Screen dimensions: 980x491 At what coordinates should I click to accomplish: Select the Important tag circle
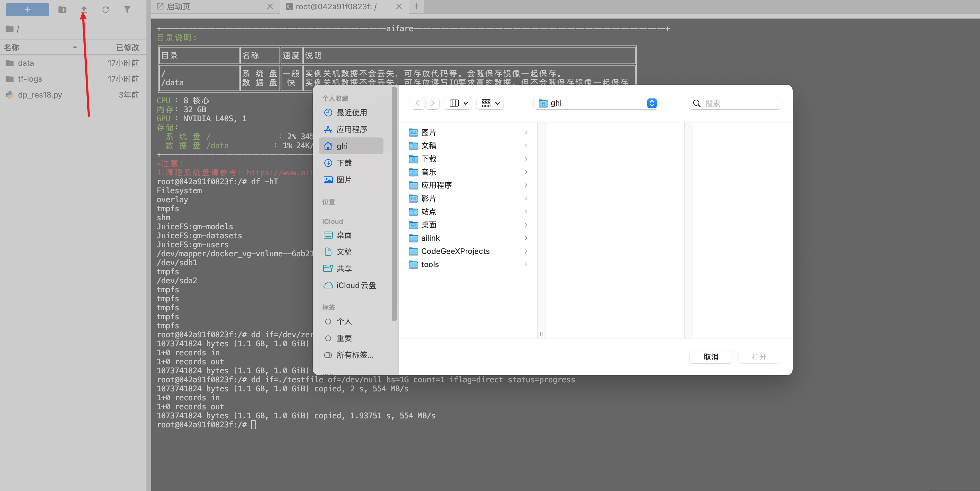tap(328, 338)
